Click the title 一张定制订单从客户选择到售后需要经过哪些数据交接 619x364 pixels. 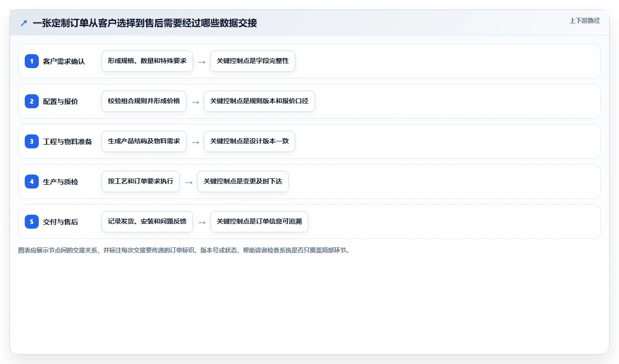pos(145,23)
